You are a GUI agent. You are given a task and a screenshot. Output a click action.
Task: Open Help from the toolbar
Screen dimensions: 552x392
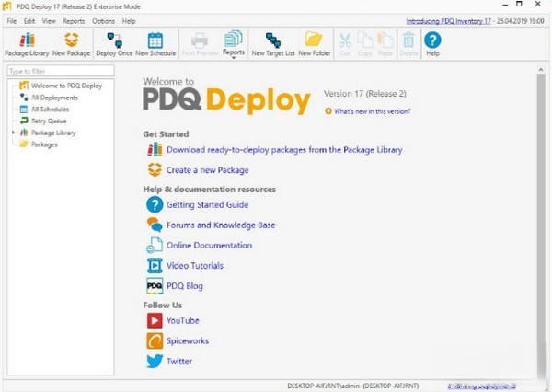(432, 45)
